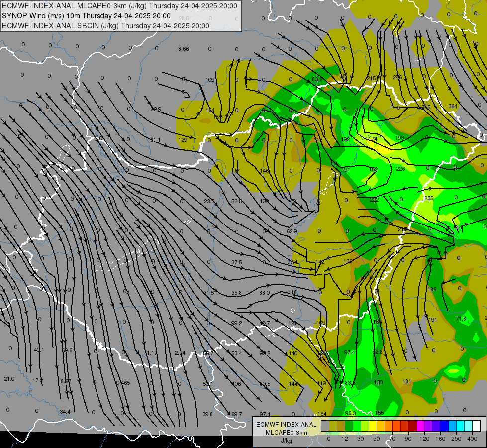This screenshot has height=448, width=487.
Task: Select the pure yellow legend swatch
Action: click(373, 426)
